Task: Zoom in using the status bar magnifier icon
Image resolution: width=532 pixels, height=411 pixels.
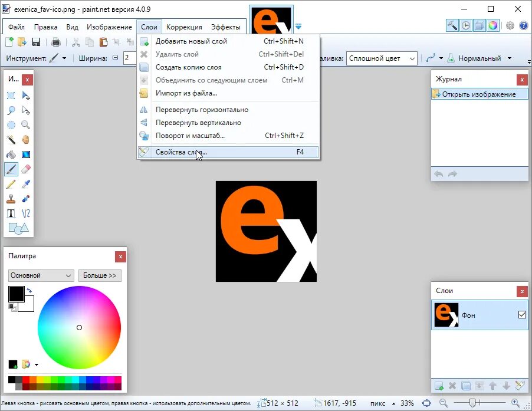Action: [x=515, y=403]
